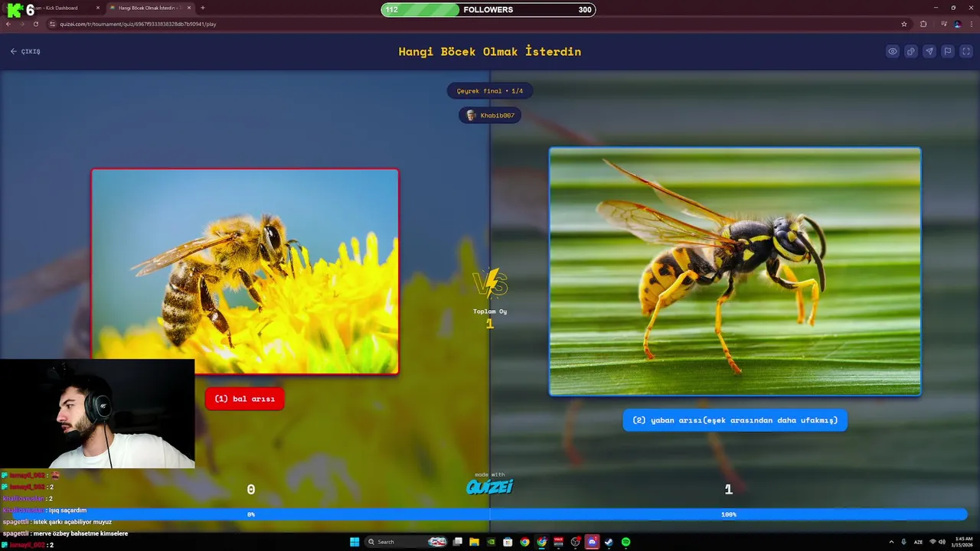Click the flag report icon
The image size is (980, 551).
coord(948,51)
